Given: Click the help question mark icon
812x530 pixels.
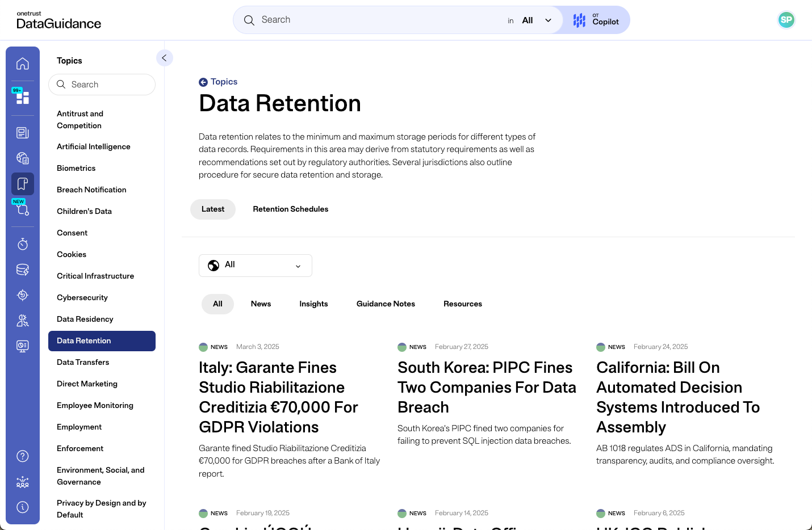Looking at the screenshot, I should pyautogui.click(x=23, y=456).
